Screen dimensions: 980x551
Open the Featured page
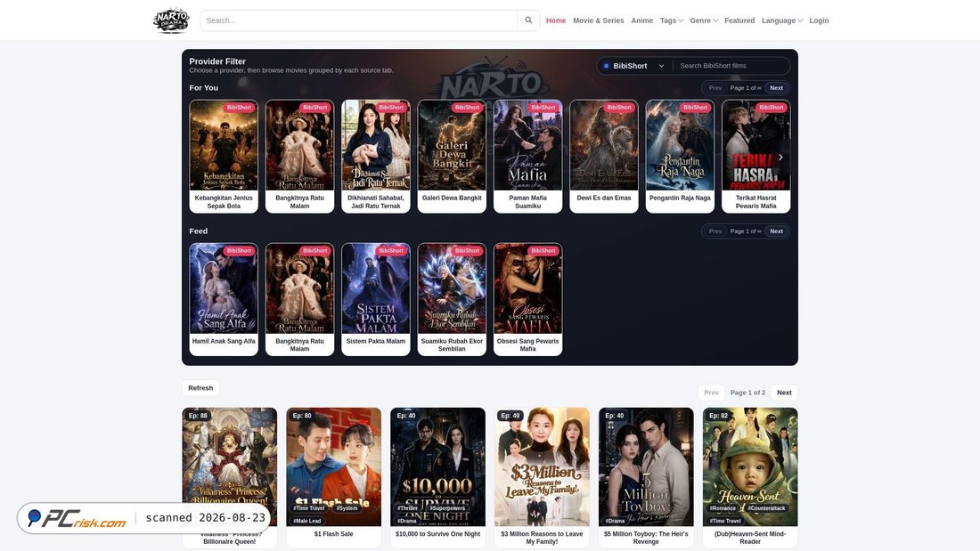pos(739,20)
